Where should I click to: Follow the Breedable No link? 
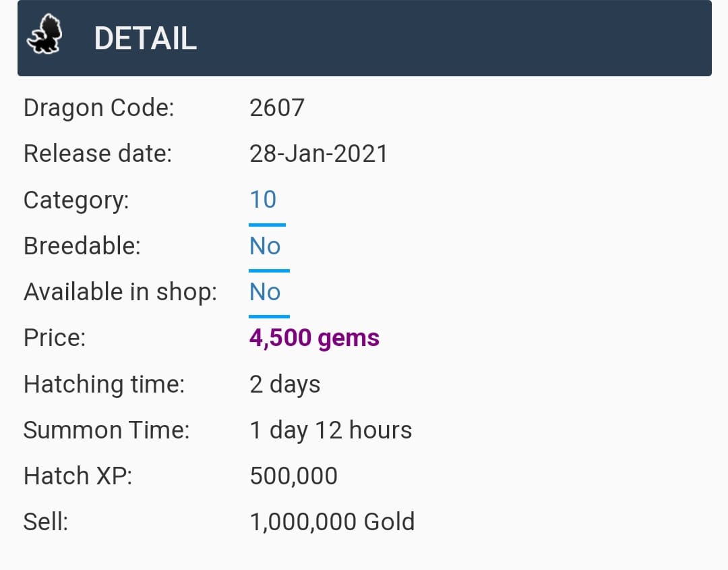(x=265, y=246)
